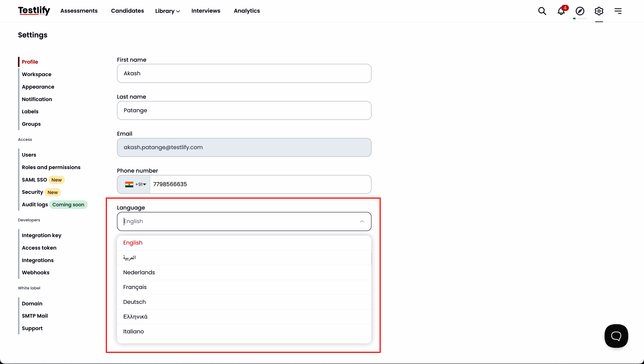Open SMTP Mail settings

pyautogui.click(x=35, y=316)
